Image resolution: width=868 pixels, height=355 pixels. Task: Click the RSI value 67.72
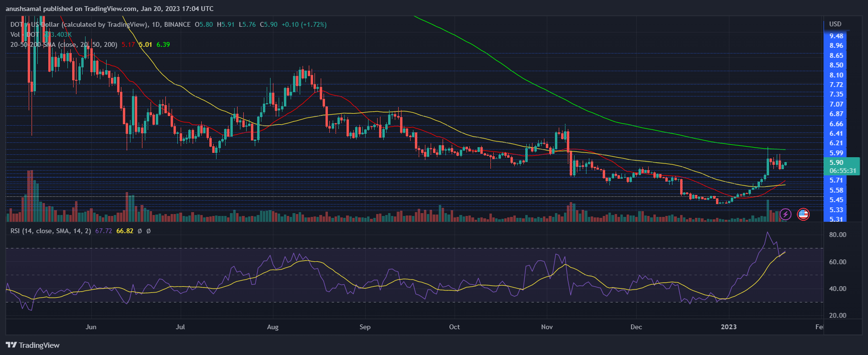tap(104, 231)
